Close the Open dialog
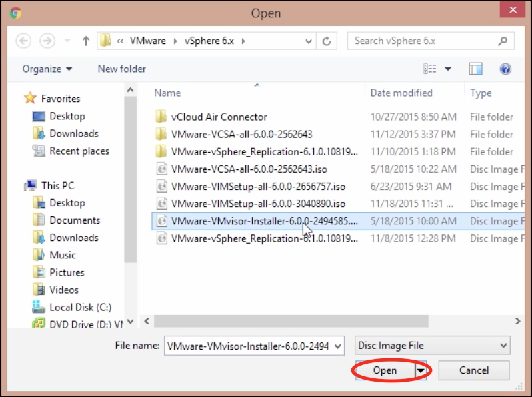Image resolution: width=532 pixels, height=397 pixels. (513, 9)
